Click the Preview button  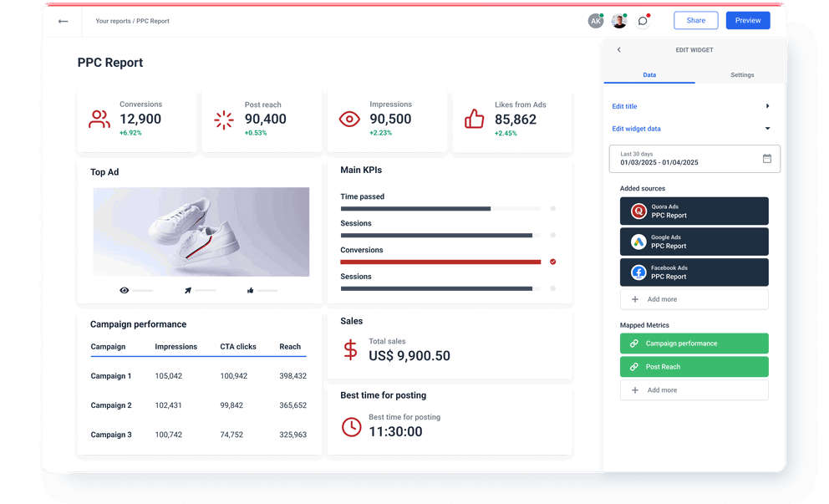tap(747, 19)
